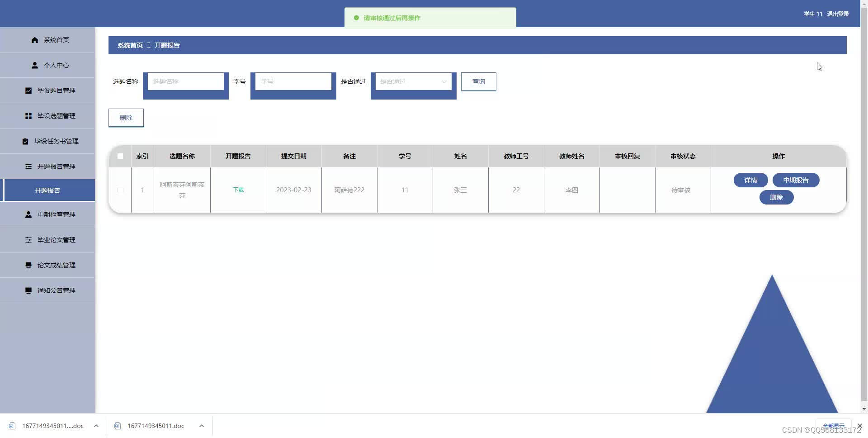The width and height of the screenshot is (868, 438).
Task: Click the monitor icon beside 通知公告管理
Action: click(x=28, y=290)
